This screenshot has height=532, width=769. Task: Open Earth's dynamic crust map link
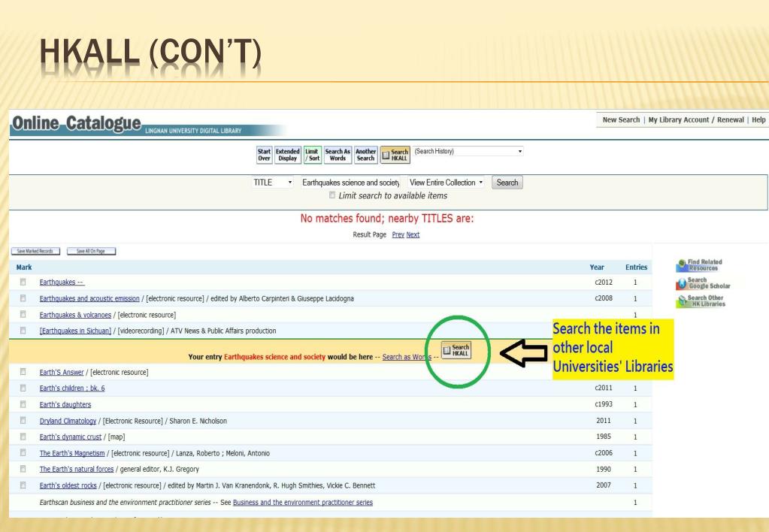coord(70,437)
